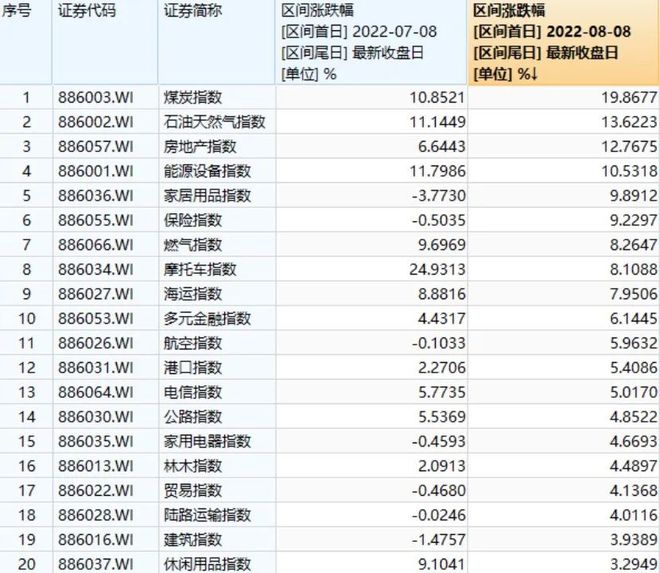Select security code 886027.WI
Screen dimensions: 660x573
pyautogui.click(x=96, y=294)
